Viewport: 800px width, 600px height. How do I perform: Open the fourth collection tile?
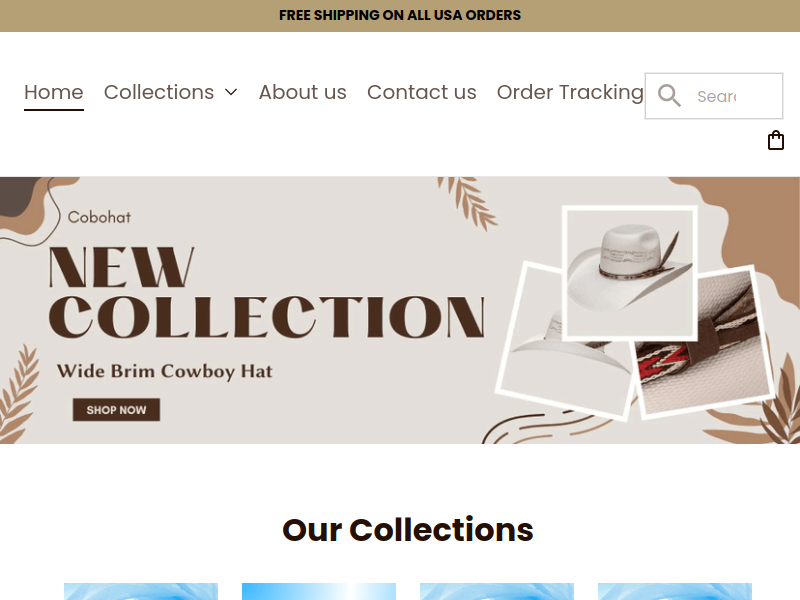click(x=674, y=591)
